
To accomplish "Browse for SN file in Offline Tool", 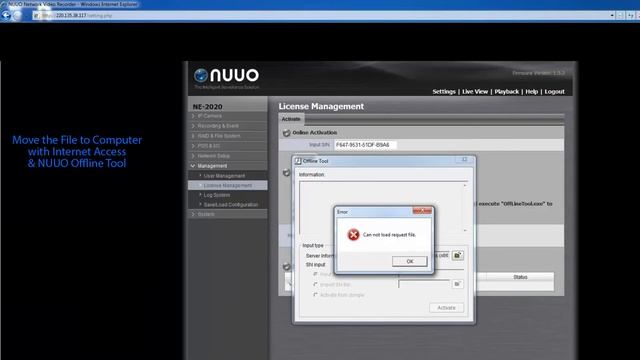I will [457, 284].
